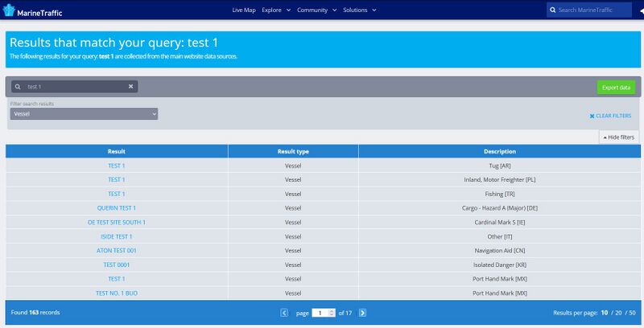This screenshot has width=644, height=328.
Task: Go to next results page arrow
Action: point(362,313)
